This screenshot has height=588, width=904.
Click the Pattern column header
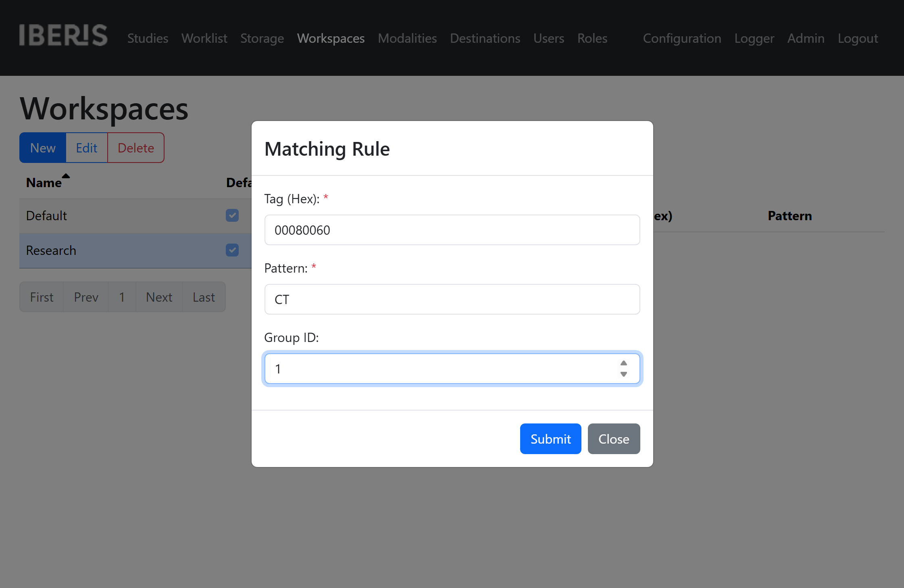tap(790, 216)
